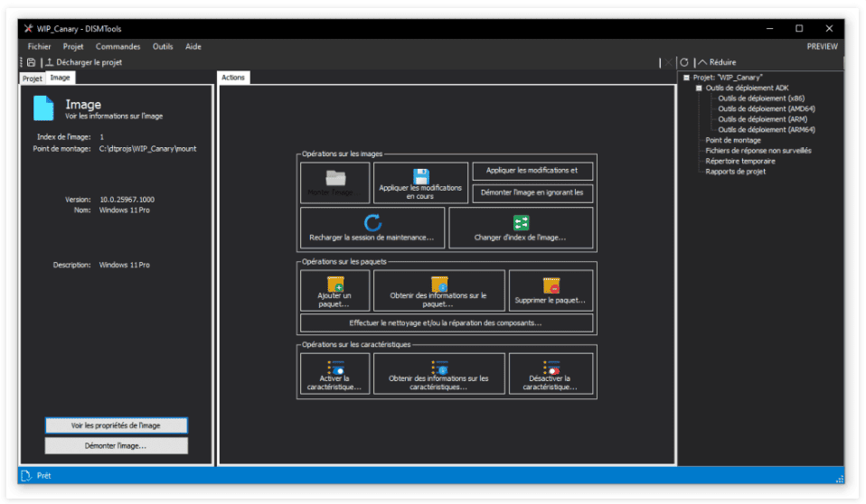The image size is (866, 504).
Task: Click Effectuer le nettoyage et réparation button
Action: (447, 323)
